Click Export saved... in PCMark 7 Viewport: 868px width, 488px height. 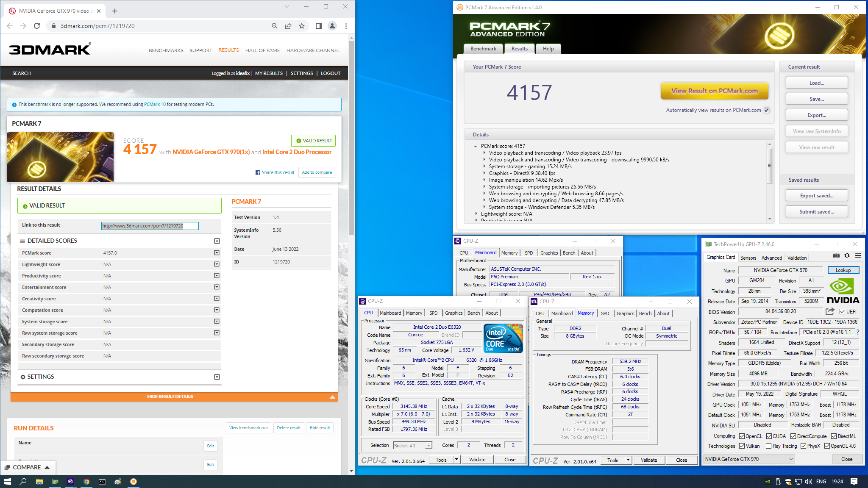[817, 195]
